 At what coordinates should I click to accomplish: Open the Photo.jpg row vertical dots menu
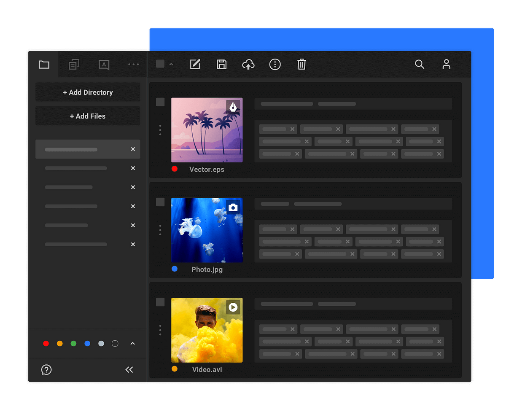[x=160, y=230]
